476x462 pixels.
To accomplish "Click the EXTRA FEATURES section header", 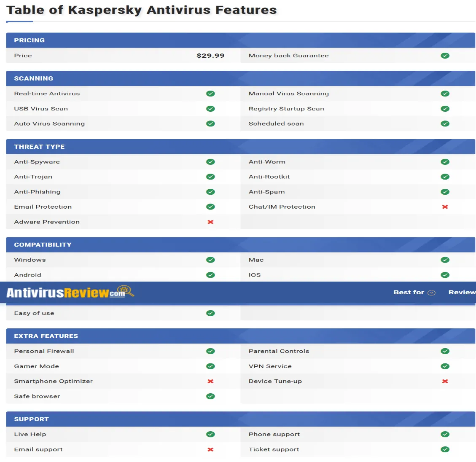I will 240,336.
